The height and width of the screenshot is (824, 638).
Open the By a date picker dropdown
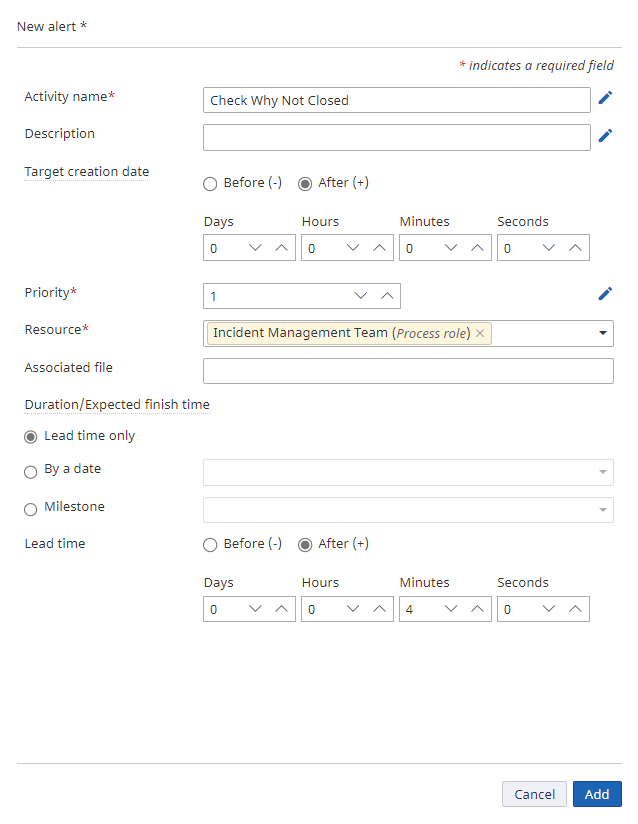coord(601,472)
